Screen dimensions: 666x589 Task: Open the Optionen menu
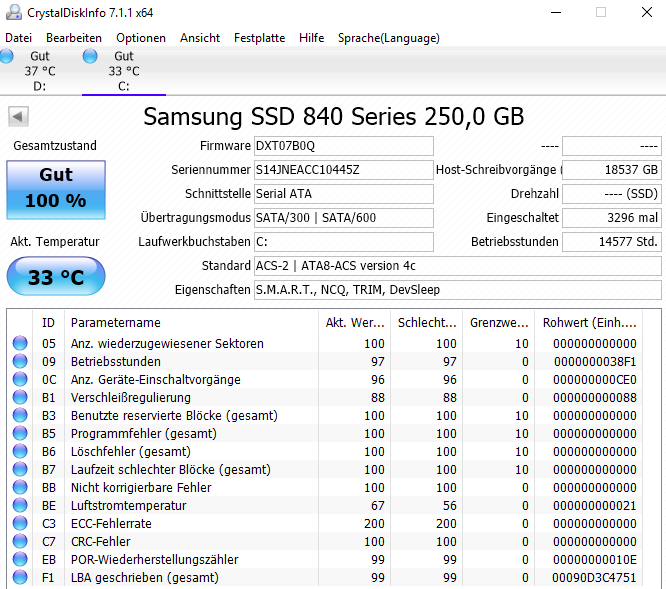pyautogui.click(x=141, y=38)
